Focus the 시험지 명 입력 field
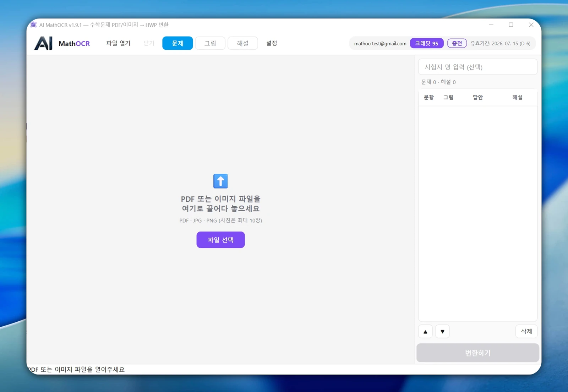568x392 pixels. coord(478,67)
